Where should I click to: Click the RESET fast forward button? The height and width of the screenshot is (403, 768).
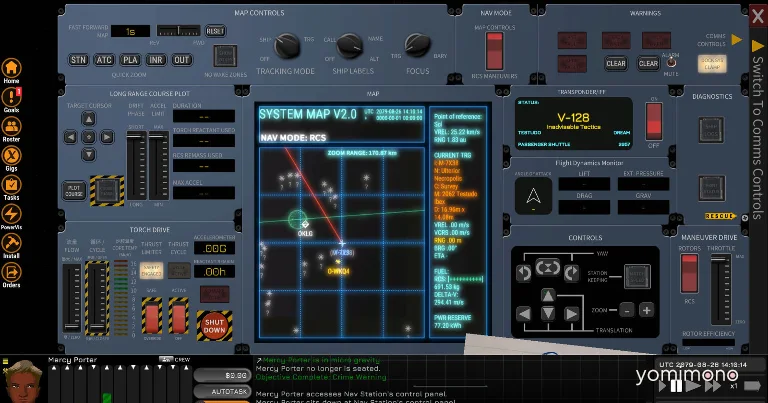tap(215, 31)
